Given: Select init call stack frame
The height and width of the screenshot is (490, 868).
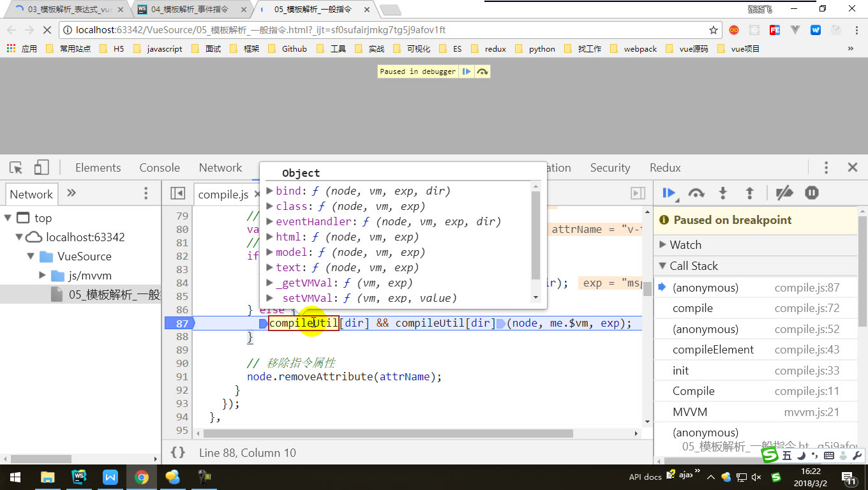Looking at the screenshot, I should [756, 371].
